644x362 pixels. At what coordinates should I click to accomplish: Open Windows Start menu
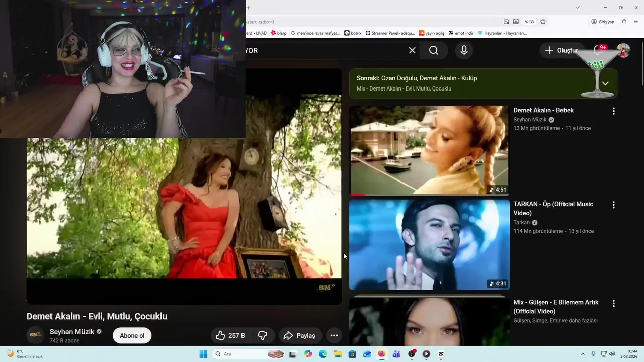coord(203,354)
